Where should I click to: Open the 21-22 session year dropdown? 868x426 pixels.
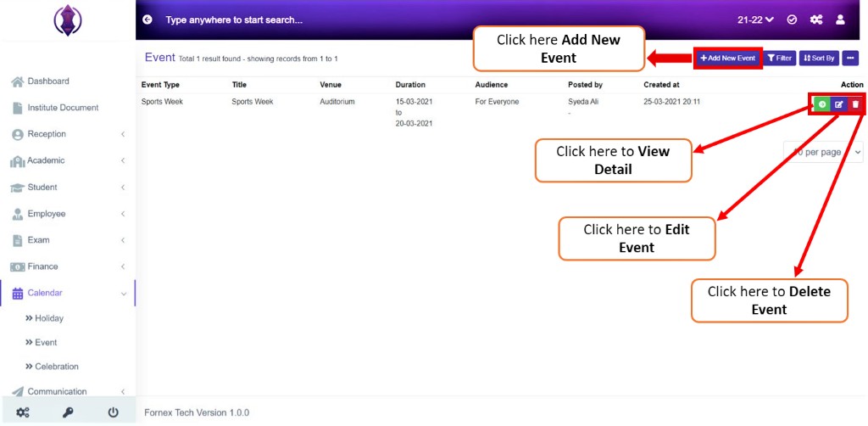click(755, 20)
